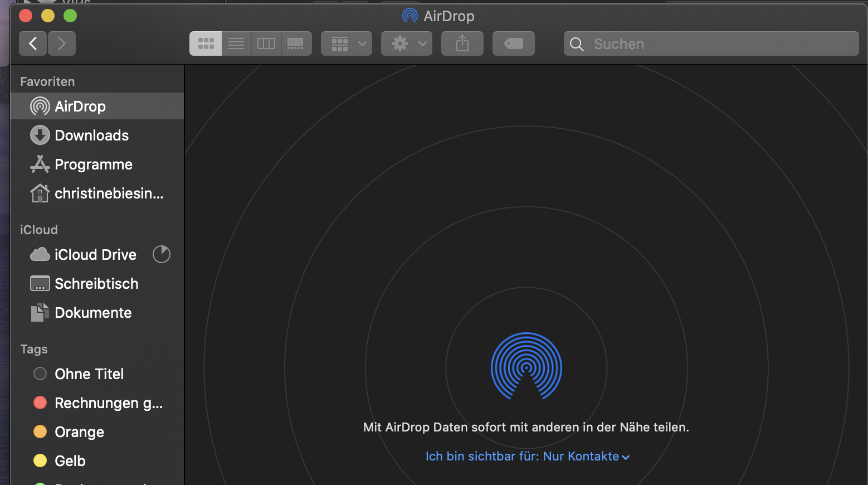The image size is (868, 485).
Task: Select iCloud Drive in sidebar
Action: pos(95,255)
